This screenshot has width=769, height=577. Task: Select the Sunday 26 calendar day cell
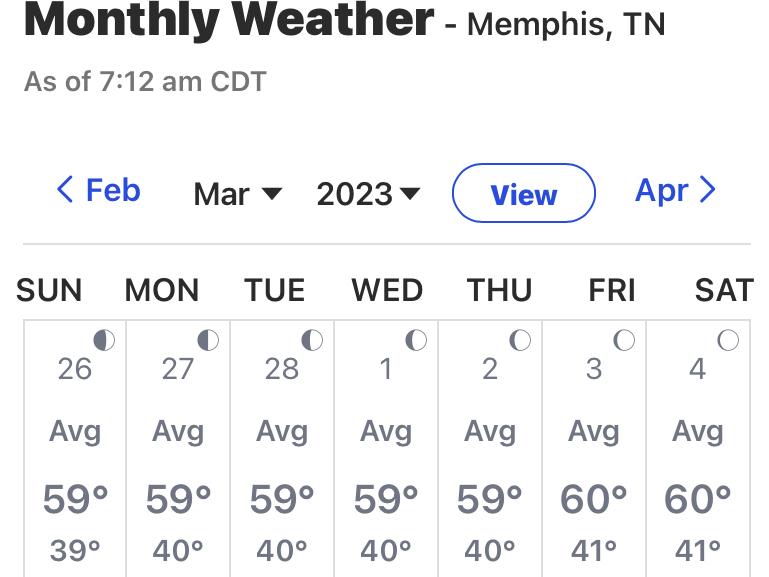click(75, 448)
